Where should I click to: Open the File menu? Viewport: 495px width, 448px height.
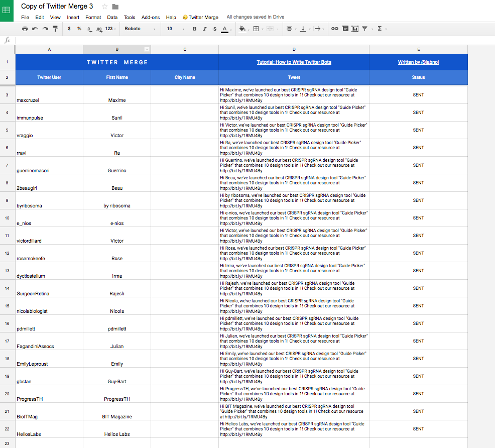click(x=25, y=18)
